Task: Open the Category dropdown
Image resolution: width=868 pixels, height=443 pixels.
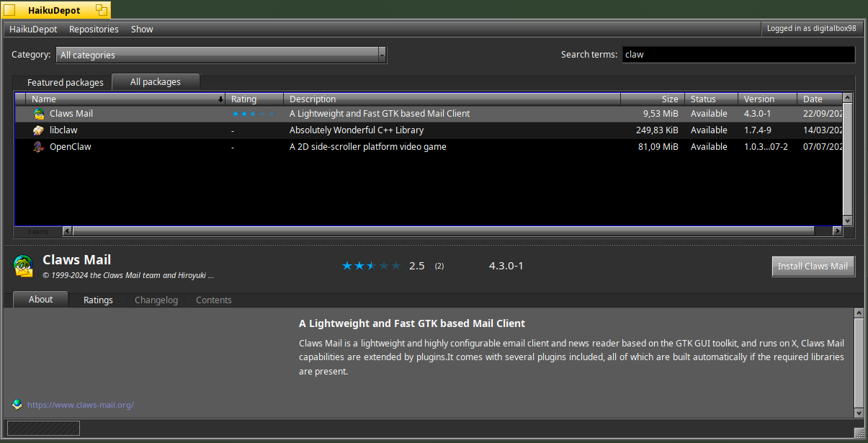Action: (x=221, y=55)
